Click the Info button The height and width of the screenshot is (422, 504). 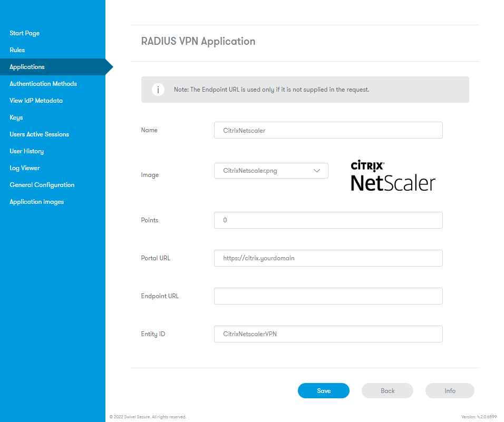pos(449,390)
